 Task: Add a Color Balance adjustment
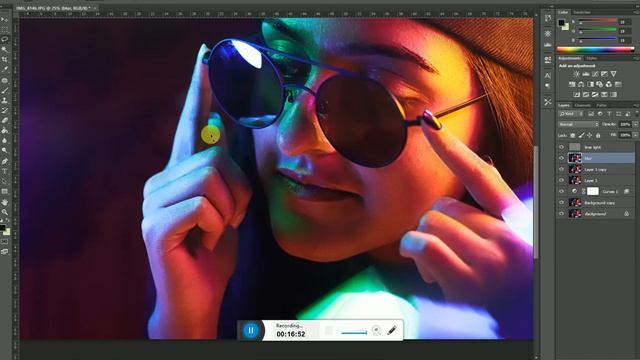tap(581, 84)
